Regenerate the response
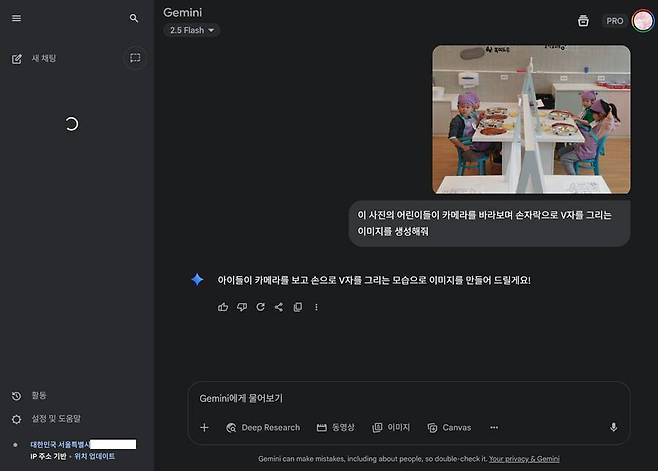 (261, 307)
